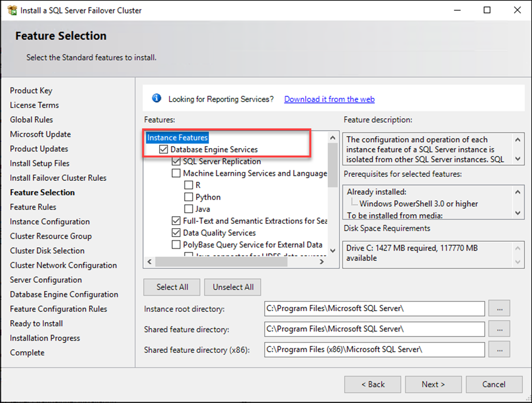Go to the previous page with Back
Image resolution: width=532 pixels, height=403 pixels.
click(372, 384)
